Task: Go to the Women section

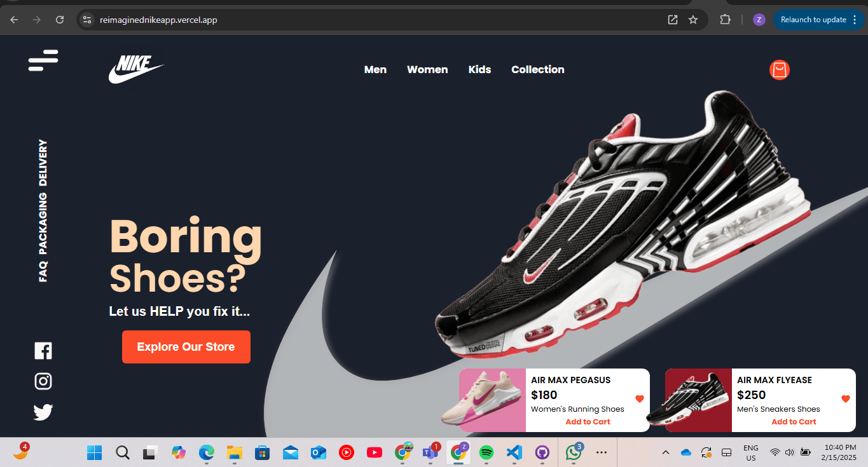Action: point(427,70)
